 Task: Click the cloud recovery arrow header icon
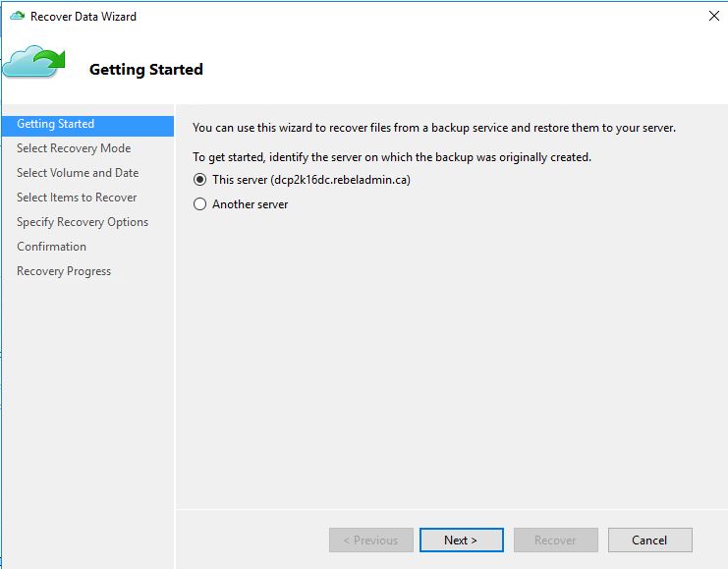pos(33,61)
